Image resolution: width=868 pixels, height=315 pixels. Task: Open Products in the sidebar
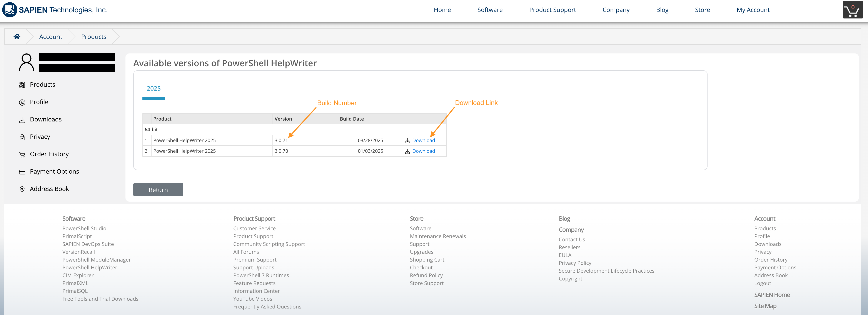click(x=42, y=85)
